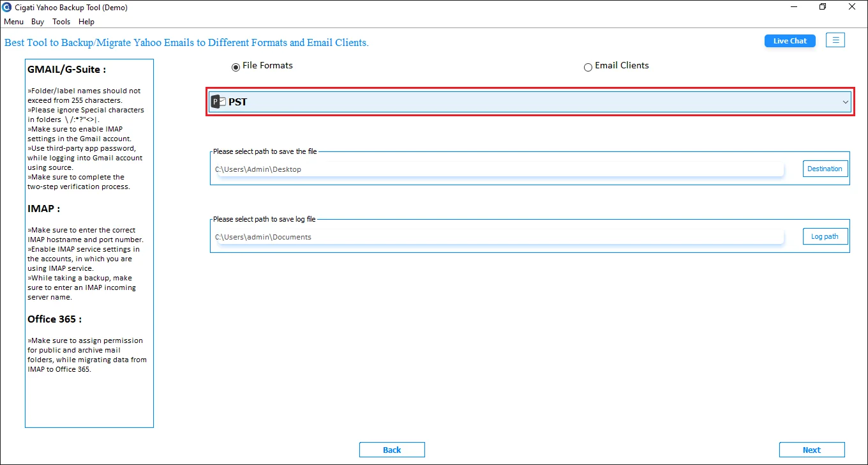Click the save file path field
The image size is (868, 465).
(499, 169)
